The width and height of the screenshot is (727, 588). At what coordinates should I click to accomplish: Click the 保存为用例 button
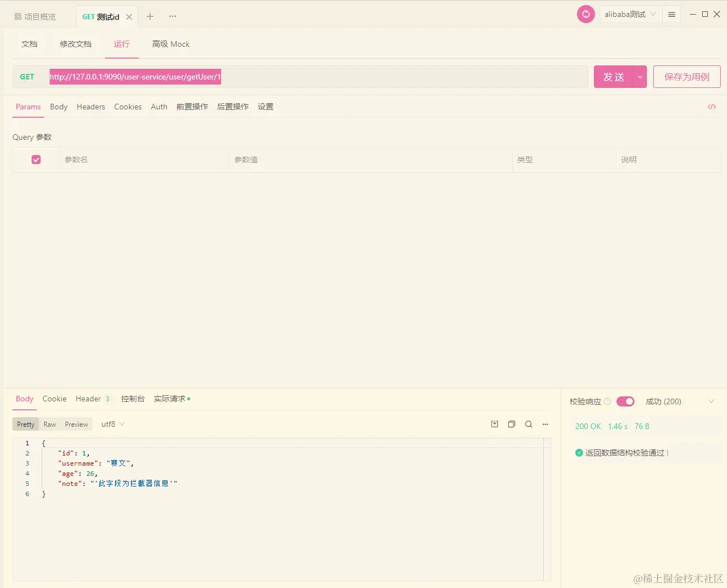(687, 77)
